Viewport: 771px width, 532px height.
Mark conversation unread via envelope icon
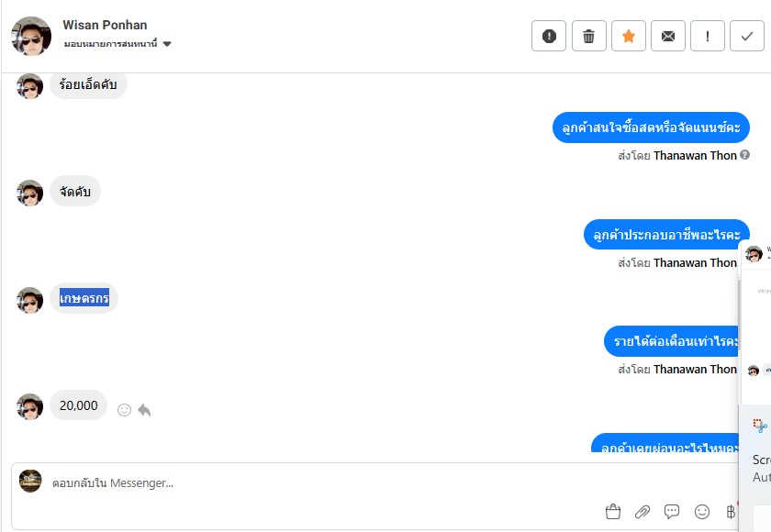tap(668, 36)
